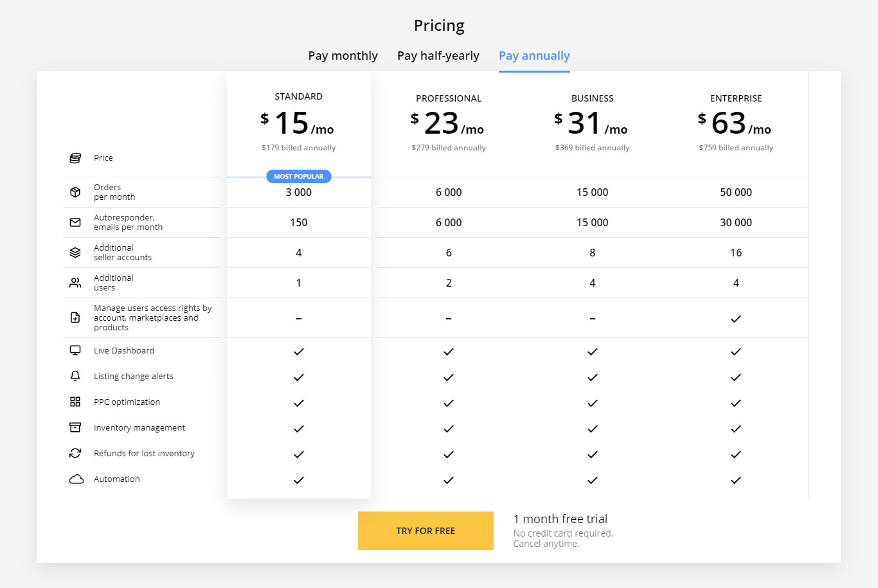
Task: Click the PPC optimization grid icon
Action: click(75, 402)
